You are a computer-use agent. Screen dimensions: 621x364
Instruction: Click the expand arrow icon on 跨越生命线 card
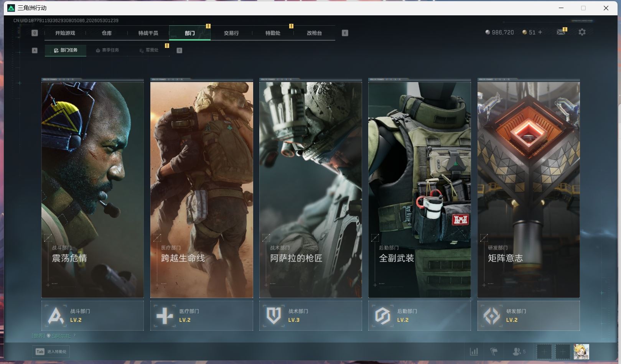157,238
